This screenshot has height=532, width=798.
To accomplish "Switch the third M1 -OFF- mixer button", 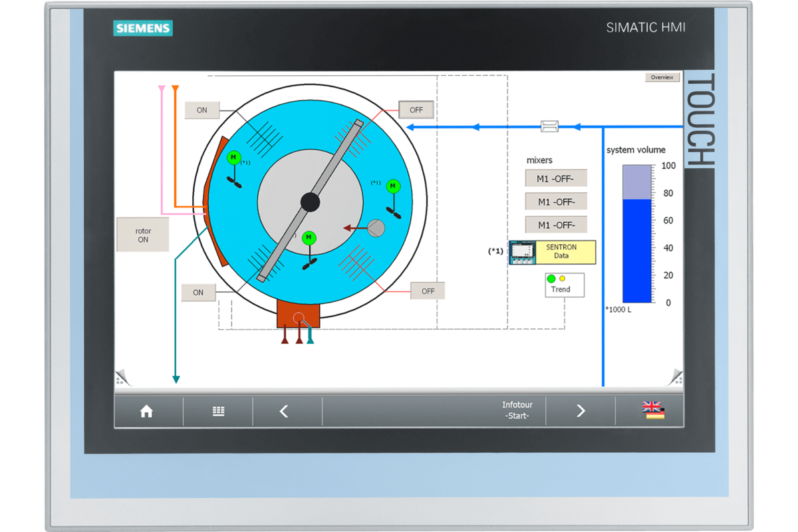I will [557, 224].
